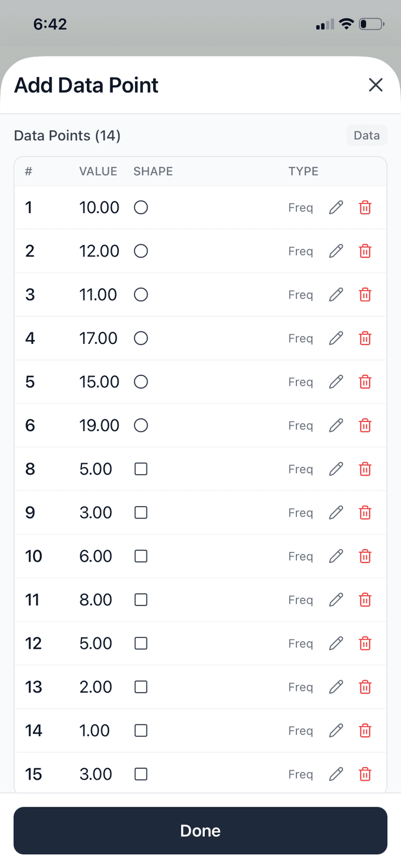This screenshot has width=401, height=868.
Task: Trash data point 14 valued 1.00
Action: [365, 731]
